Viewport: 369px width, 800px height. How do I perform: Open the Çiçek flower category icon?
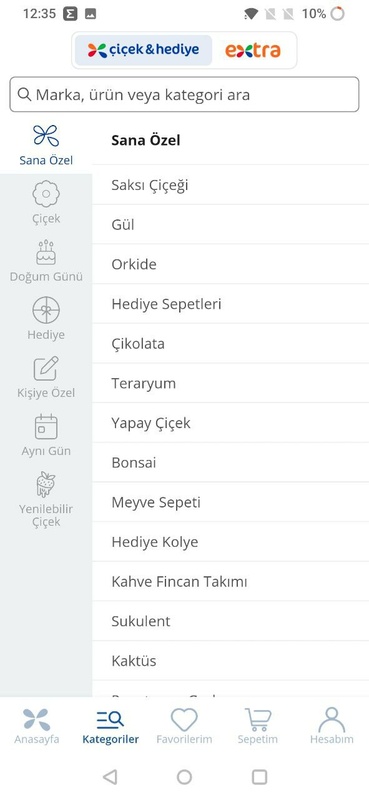pyautogui.click(x=46, y=194)
